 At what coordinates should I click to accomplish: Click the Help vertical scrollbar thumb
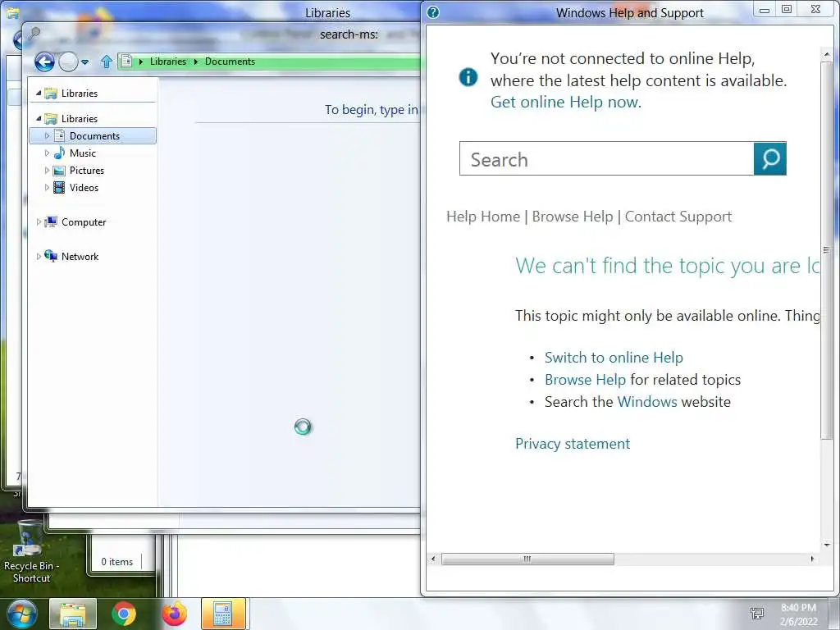pyautogui.click(x=827, y=249)
